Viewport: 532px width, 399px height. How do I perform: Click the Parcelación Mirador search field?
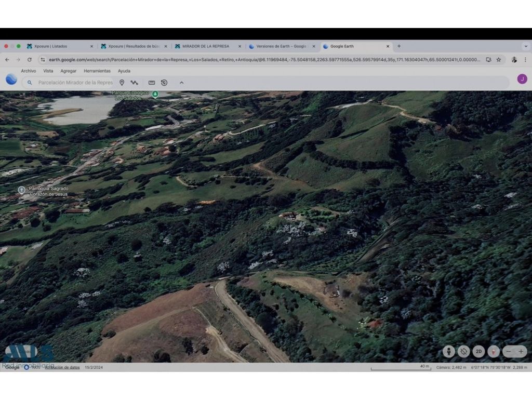(x=75, y=83)
